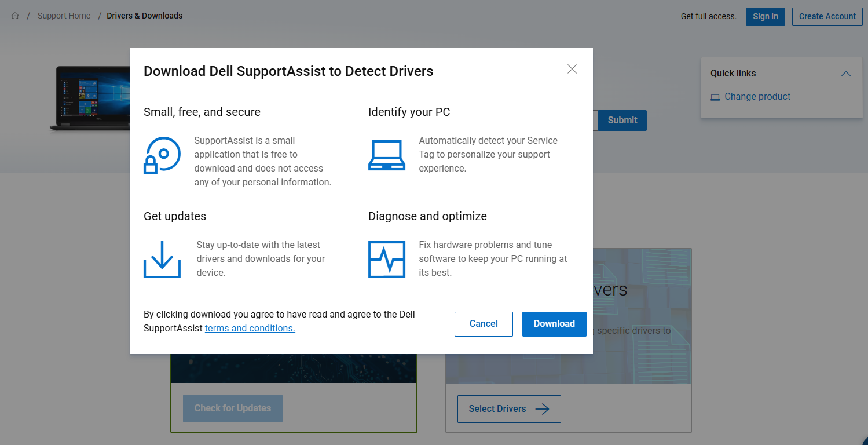Select the 'Identify your PC' heading
The width and height of the screenshot is (868, 445).
pos(409,112)
